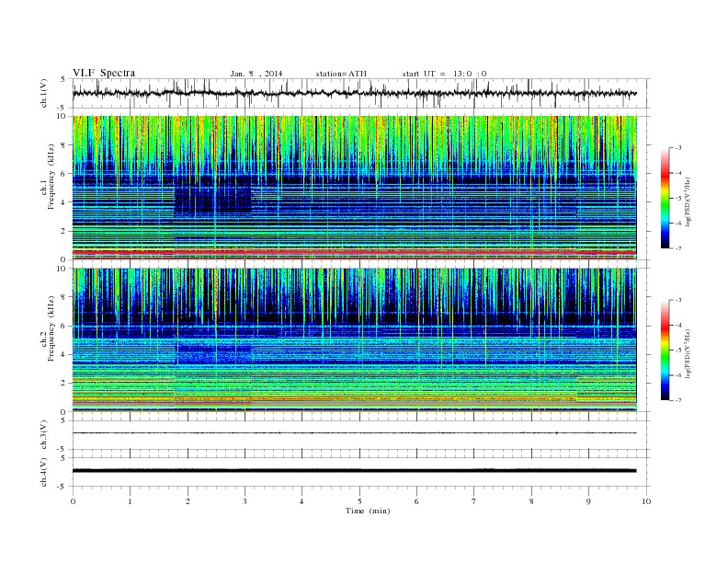Screen dimensions: 728x563
Task: Click the "station=ATH" header label
Action: pyautogui.click(x=341, y=74)
